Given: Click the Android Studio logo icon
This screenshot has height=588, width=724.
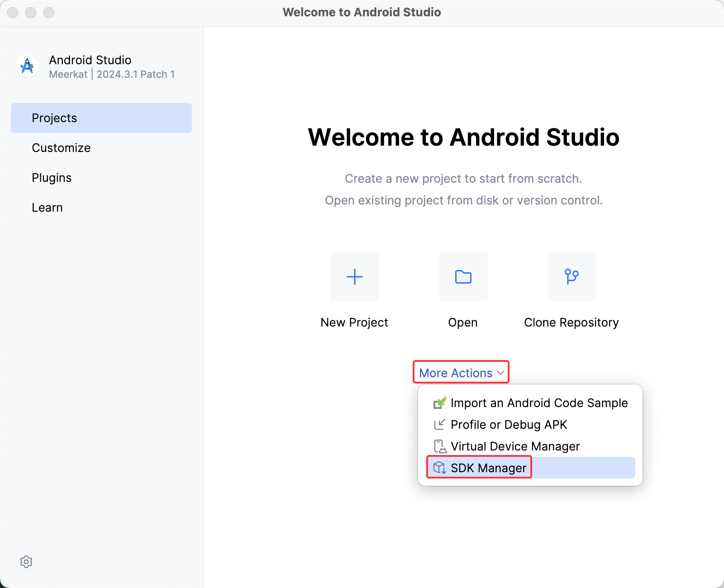Looking at the screenshot, I should pos(27,66).
